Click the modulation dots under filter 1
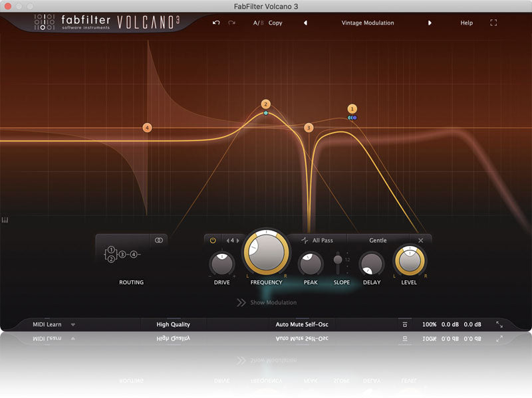 pyautogui.click(x=352, y=118)
